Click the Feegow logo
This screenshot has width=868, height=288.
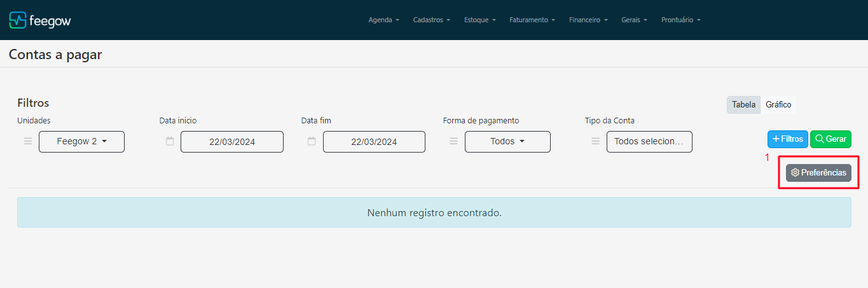[x=40, y=20]
